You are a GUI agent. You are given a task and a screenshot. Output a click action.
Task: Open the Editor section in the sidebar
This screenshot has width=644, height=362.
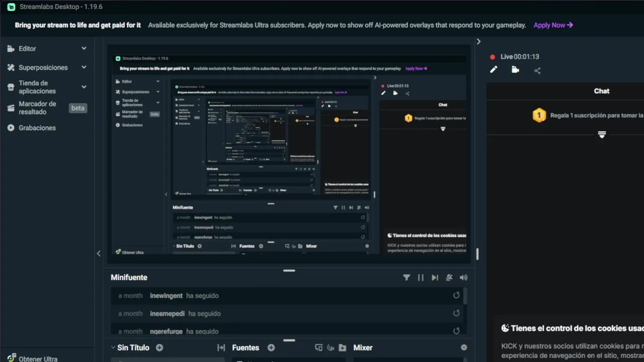point(27,49)
